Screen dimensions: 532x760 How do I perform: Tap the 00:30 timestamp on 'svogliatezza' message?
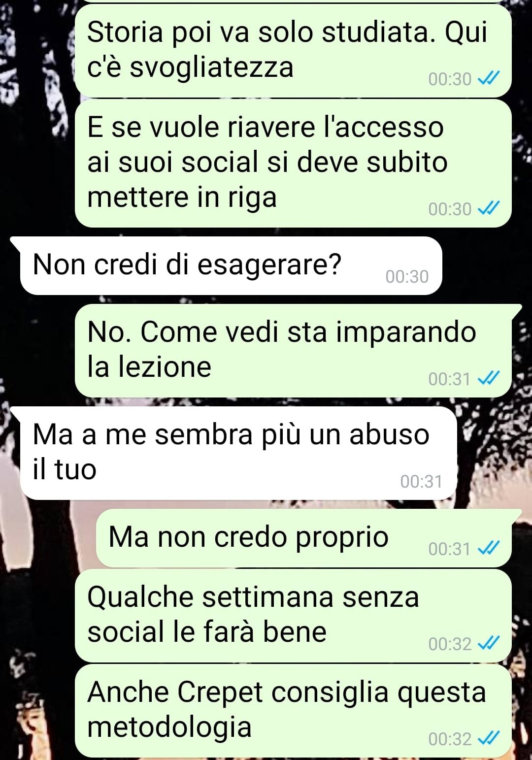(x=450, y=79)
